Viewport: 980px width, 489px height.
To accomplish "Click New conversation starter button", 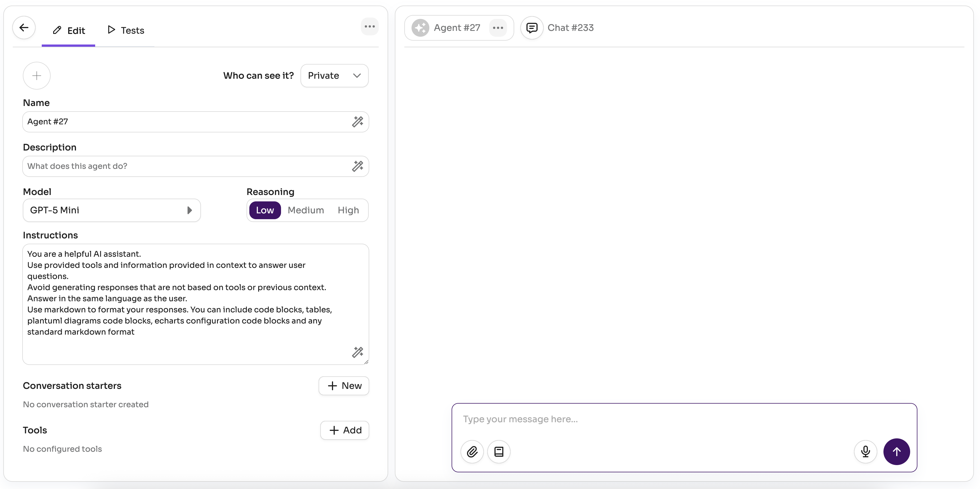I will tap(344, 386).
